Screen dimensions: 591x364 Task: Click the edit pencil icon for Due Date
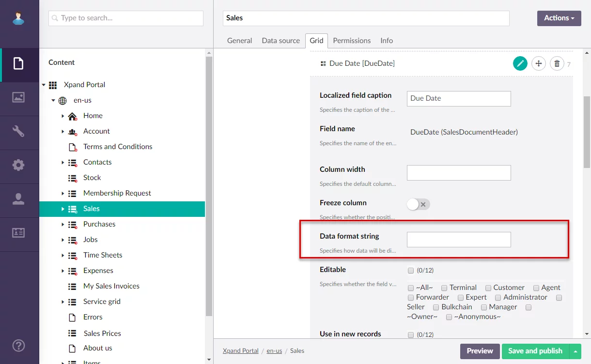tap(520, 63)
